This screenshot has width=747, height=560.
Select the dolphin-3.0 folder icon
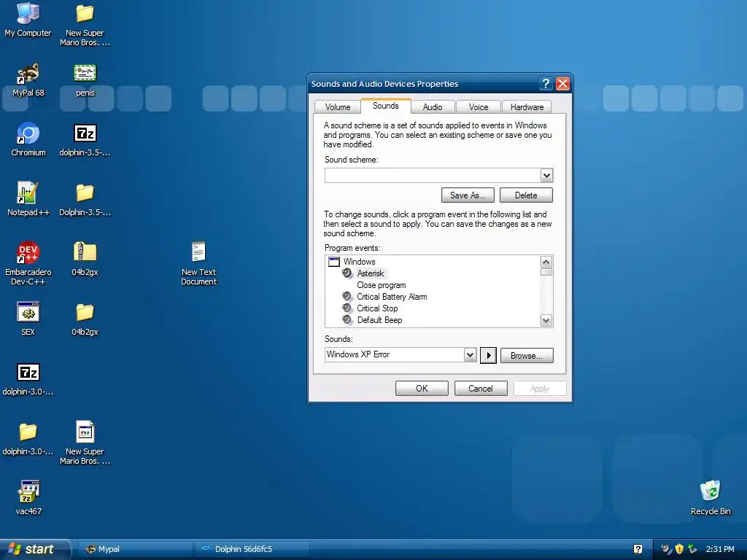coord(28,438)
